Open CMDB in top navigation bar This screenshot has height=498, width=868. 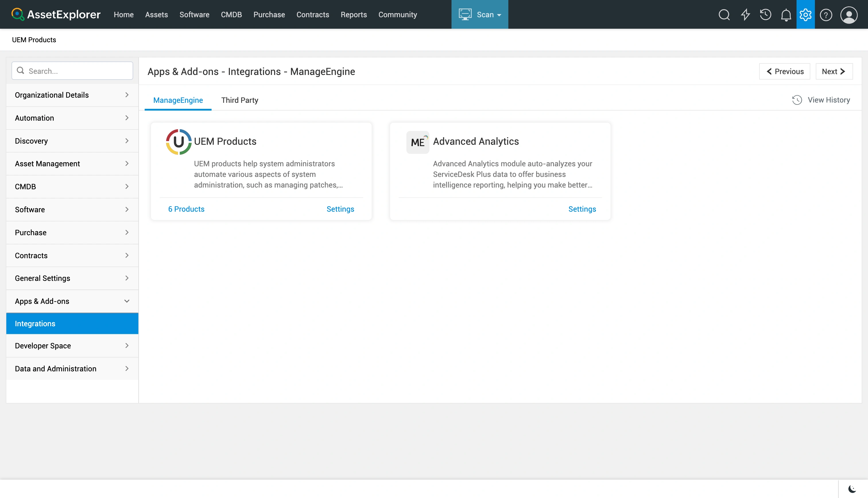(x=231, y=14)
